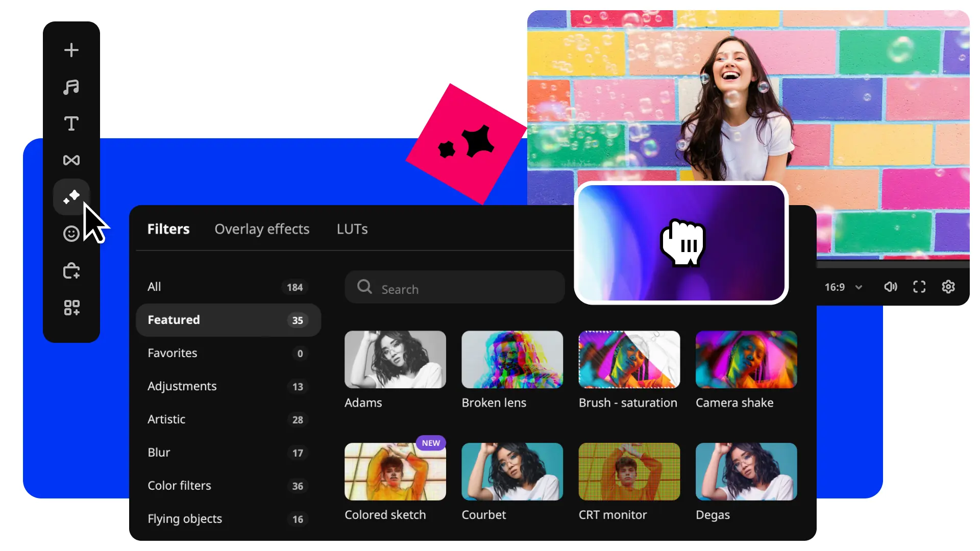Click the plus add media icon
Screen dimensions: 980x551
click(x=71, y=50)
